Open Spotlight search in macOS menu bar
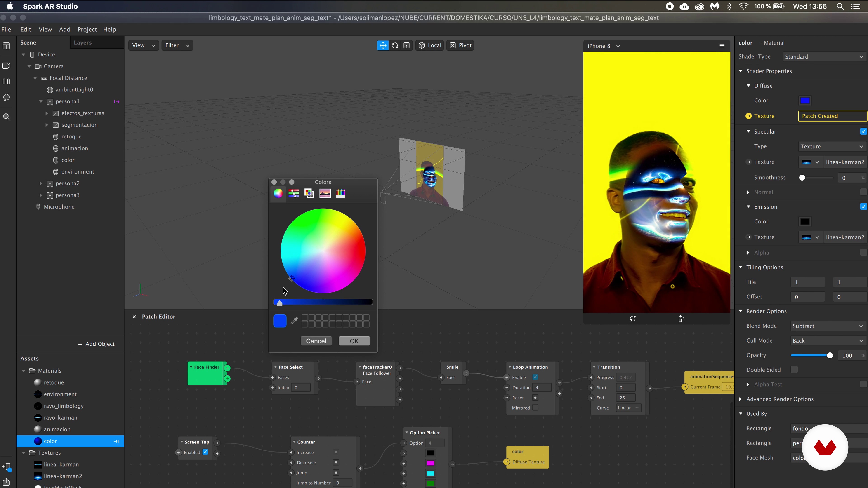This screenshot has height=488, width=868. point(840,6)
